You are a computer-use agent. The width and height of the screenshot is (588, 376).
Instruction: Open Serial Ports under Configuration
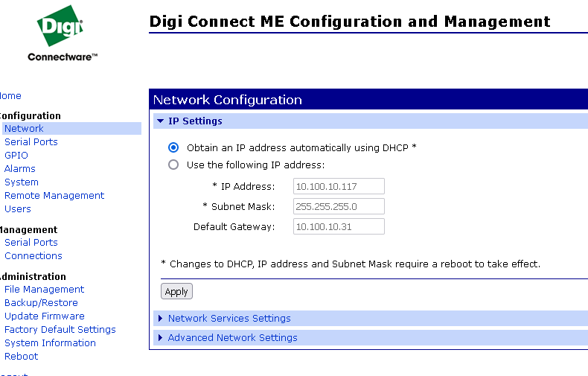(x=31, y=141)
